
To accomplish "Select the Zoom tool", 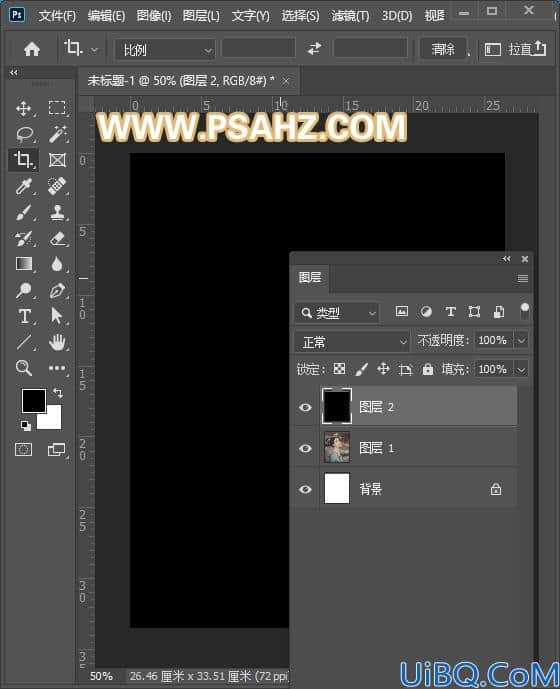I will point(23,367).
